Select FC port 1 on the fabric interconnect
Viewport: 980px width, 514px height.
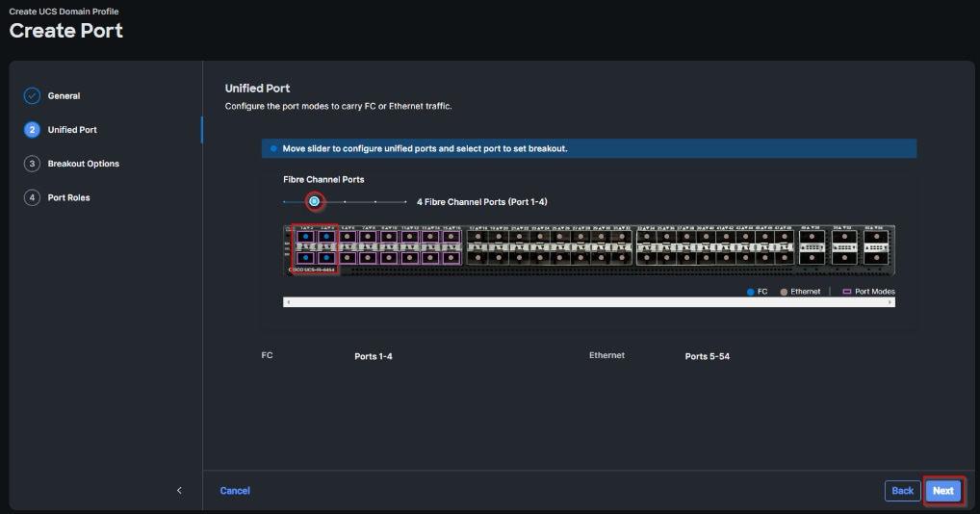[305, 237]
